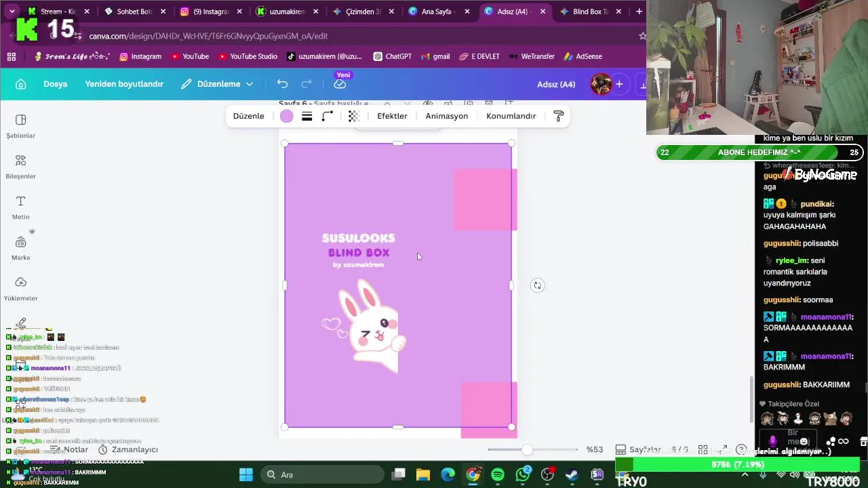Click the BLIND BOX text on canvas
The image size is (868, 488).
coord(359,253)
